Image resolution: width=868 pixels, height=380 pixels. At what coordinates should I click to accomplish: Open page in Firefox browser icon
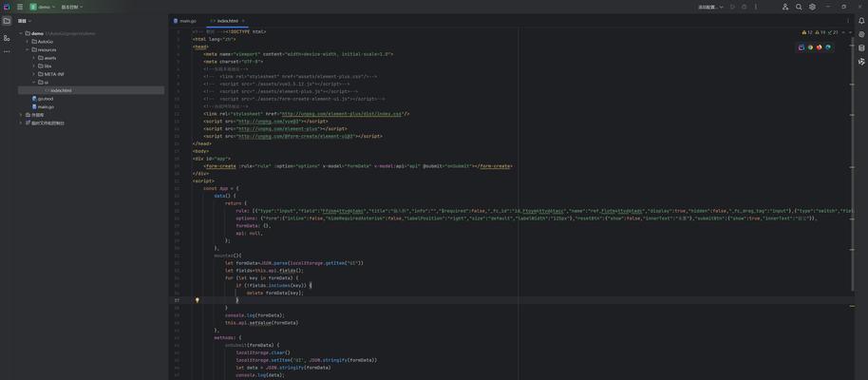[x=820, y=47]
